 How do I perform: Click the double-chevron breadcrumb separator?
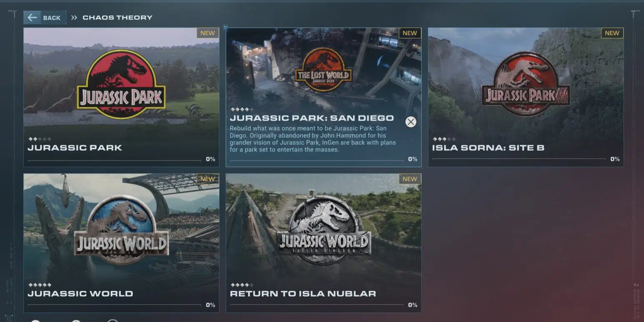(74, 17)
